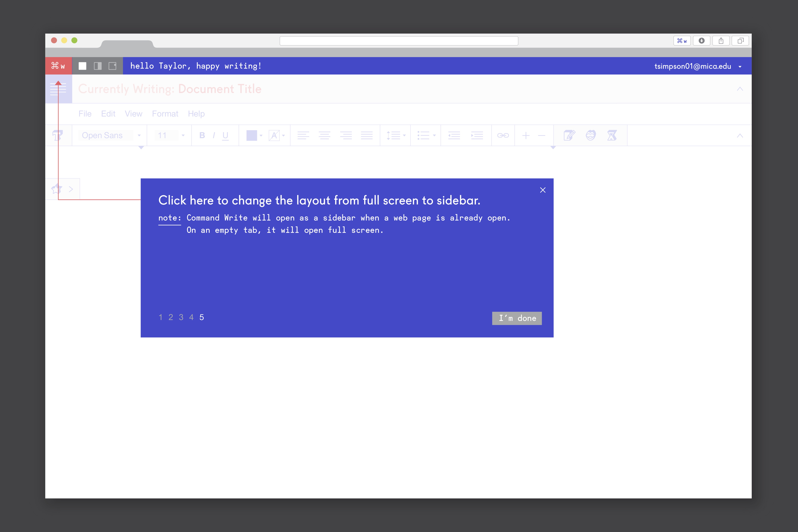798x532 pixels.
Task: Click the I'm done button
Action: click(x=517, y=318)
